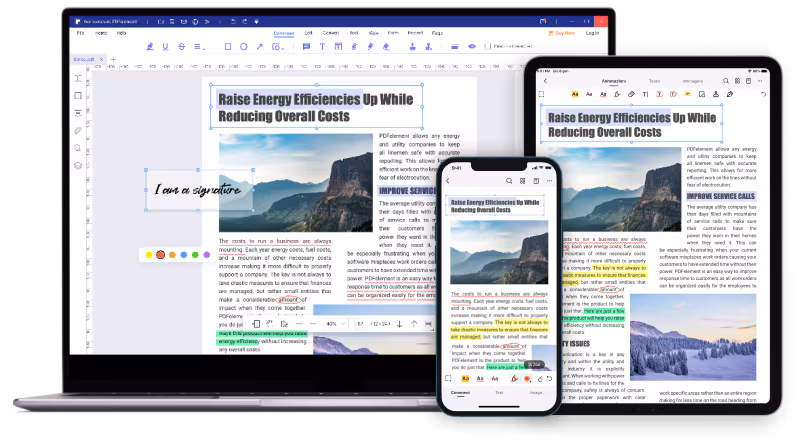Open the laptop toolbar's connected shapes dropdown
Viewport: 798px width, 444px height.
[x=277, y=46]
